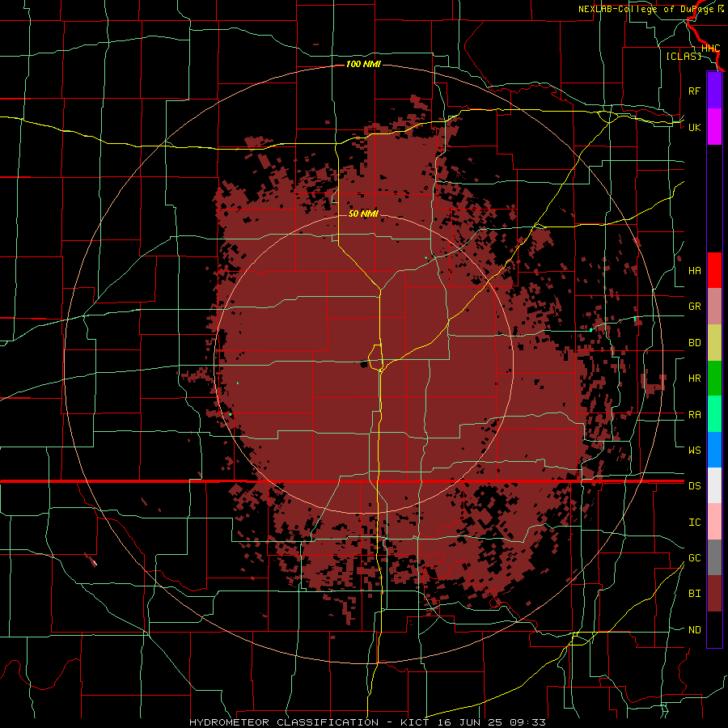728x728 pixels.
Task: Click the HA red legend swatch
Action: tap(714, 270)
